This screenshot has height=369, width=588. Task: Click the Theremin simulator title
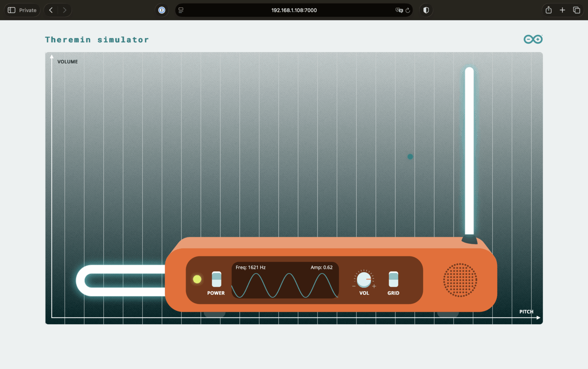97,39
